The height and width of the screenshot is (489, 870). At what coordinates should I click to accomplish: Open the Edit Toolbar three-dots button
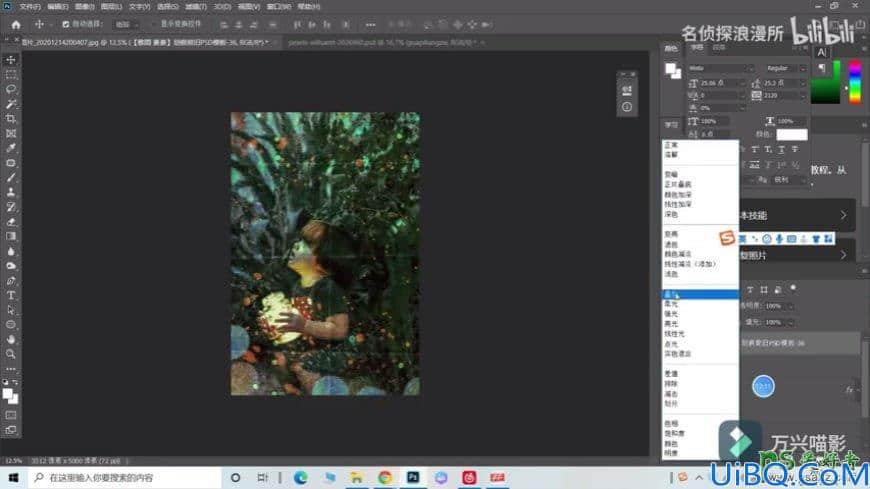pyautogui.click(x=11, y=369)
